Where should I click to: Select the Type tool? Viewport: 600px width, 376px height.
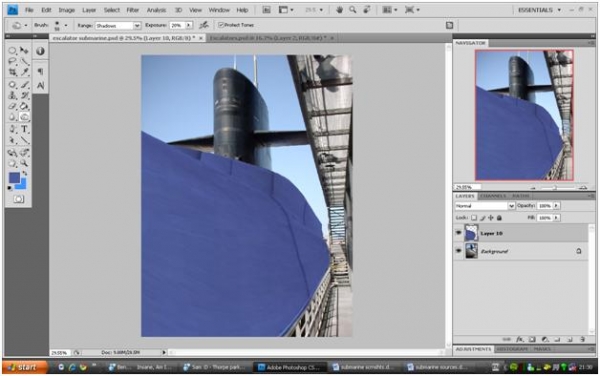click(24, 129)
